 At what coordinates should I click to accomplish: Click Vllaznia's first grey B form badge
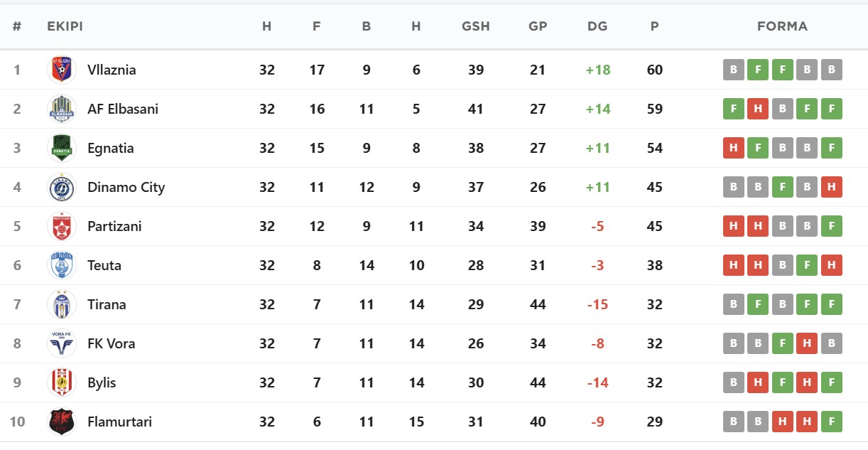coord(734,70)
